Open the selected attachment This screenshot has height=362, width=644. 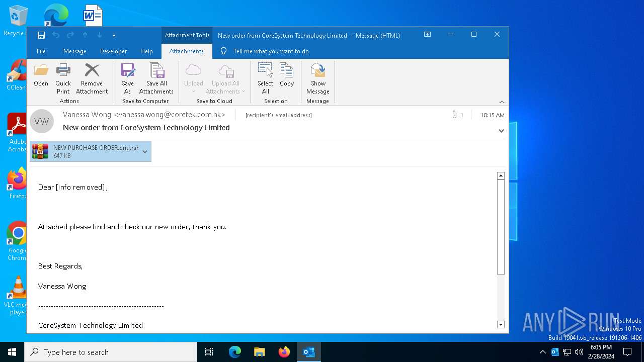tap(41, 75)
